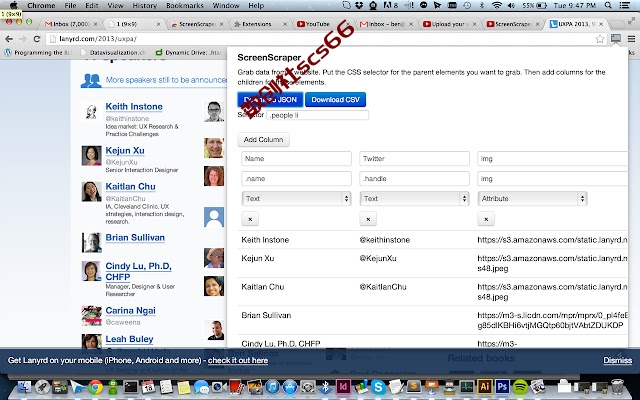The image size is (640, 400).
Task: Open the Dynamic Drive bookmark
Action: (189, 53)
